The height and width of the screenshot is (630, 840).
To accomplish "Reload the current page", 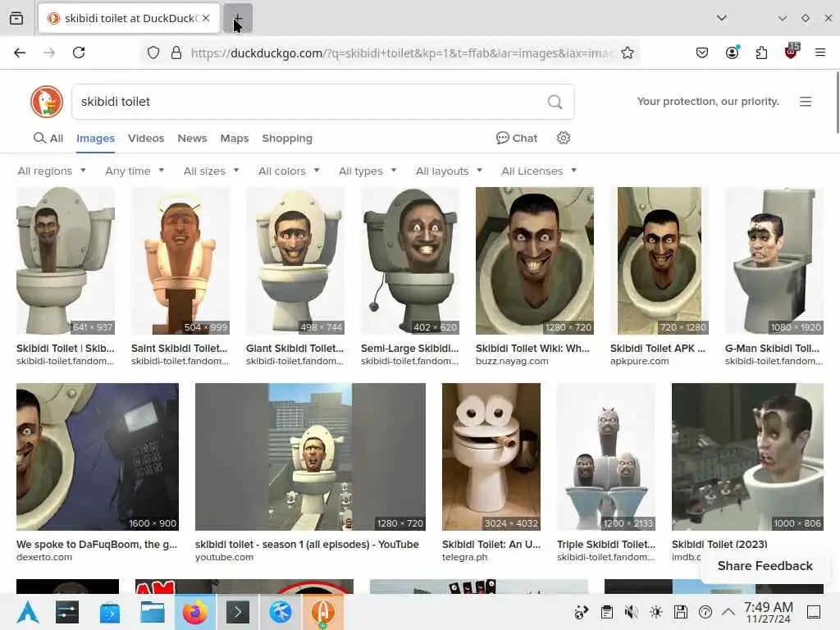I will tap(79, 52).
